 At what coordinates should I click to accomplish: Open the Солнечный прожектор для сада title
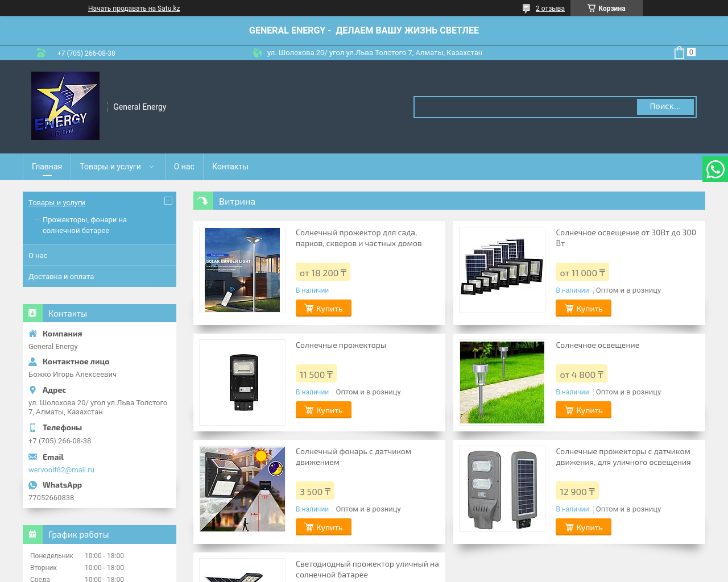(x=359, y=238)
